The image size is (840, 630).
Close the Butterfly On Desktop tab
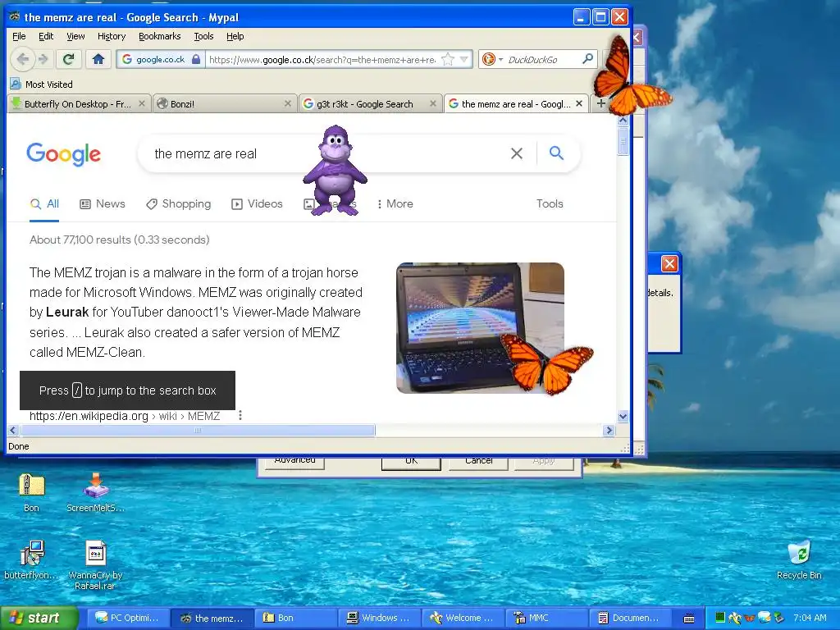141,103
